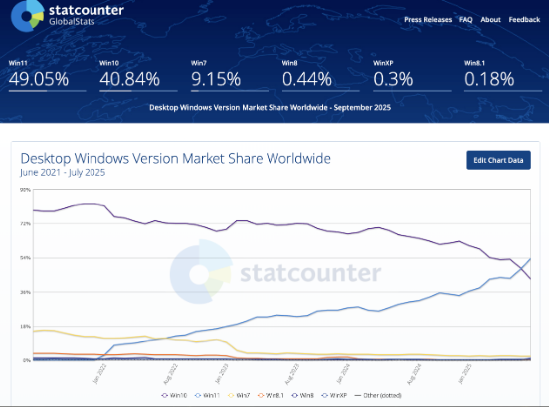Go to the About page

tap(490, 20)
